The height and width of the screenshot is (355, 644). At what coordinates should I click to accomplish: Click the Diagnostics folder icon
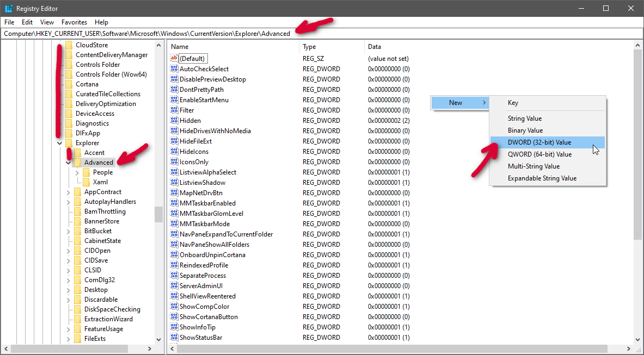69,123
